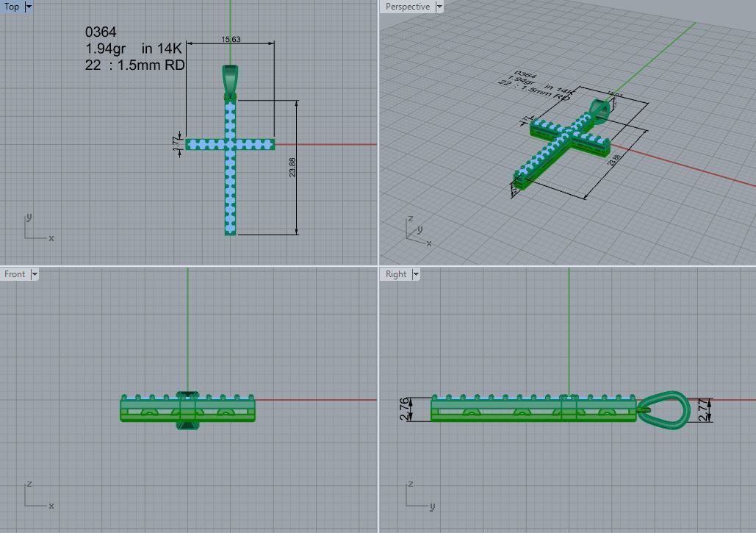Select the bail loop in Right view
The height and width of the screenshot is (533, 756).
[664, 410]
